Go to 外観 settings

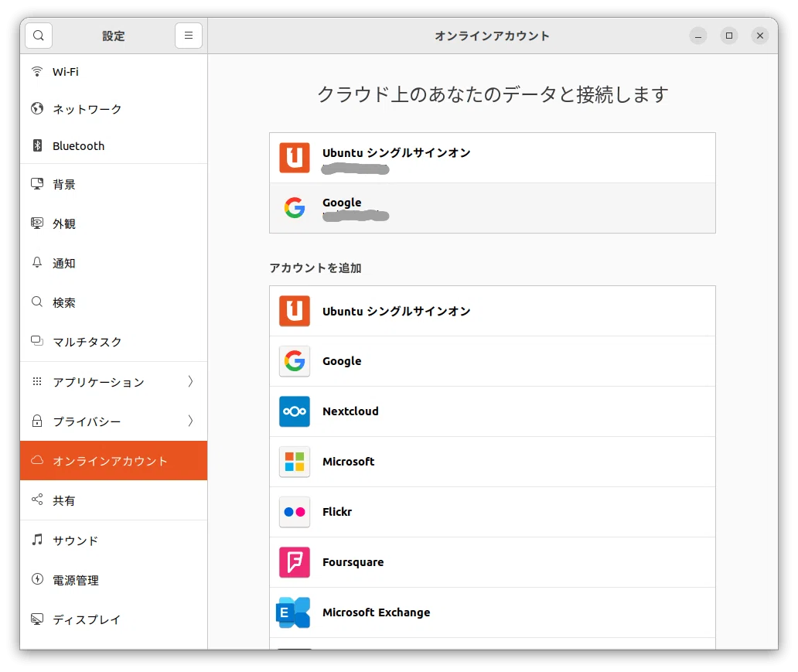click(x=114, y=223)
